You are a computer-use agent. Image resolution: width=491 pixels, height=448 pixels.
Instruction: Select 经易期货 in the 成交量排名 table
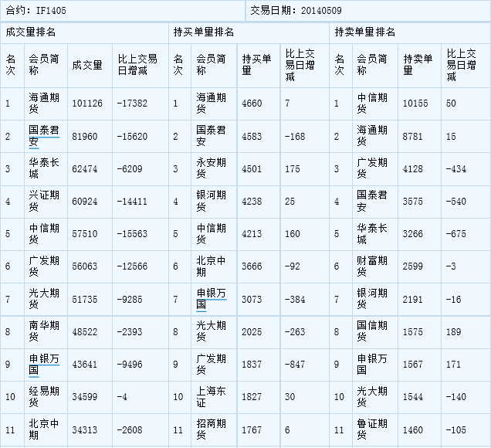point(43,396)
